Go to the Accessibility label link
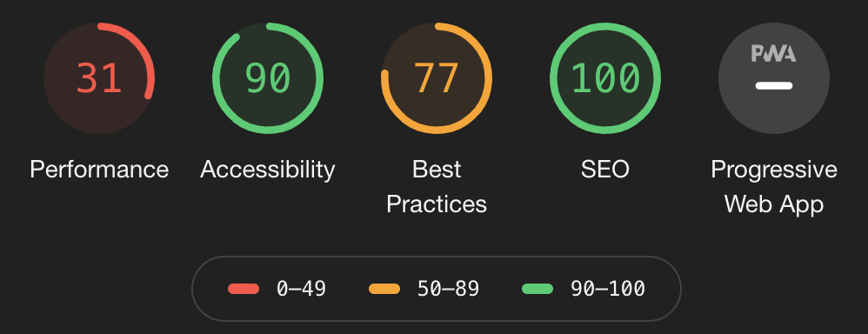This screenshot has width=868, height=334. (268, 169)
